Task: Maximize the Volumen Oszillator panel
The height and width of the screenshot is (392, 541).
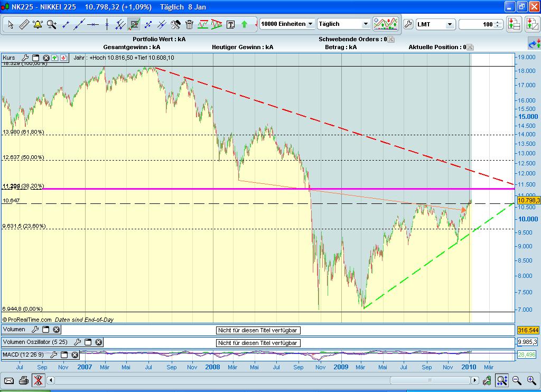Action: tap(88, 342)
